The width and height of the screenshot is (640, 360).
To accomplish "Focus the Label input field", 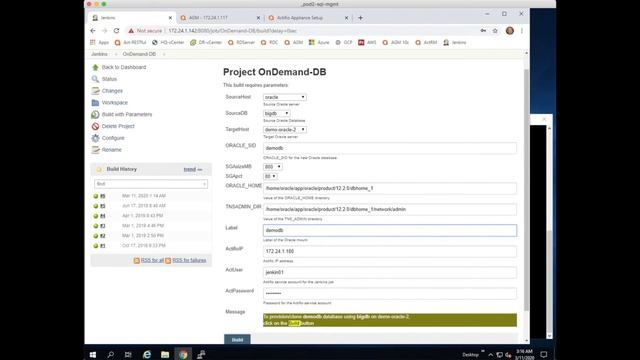I will [x=390, y=230].
